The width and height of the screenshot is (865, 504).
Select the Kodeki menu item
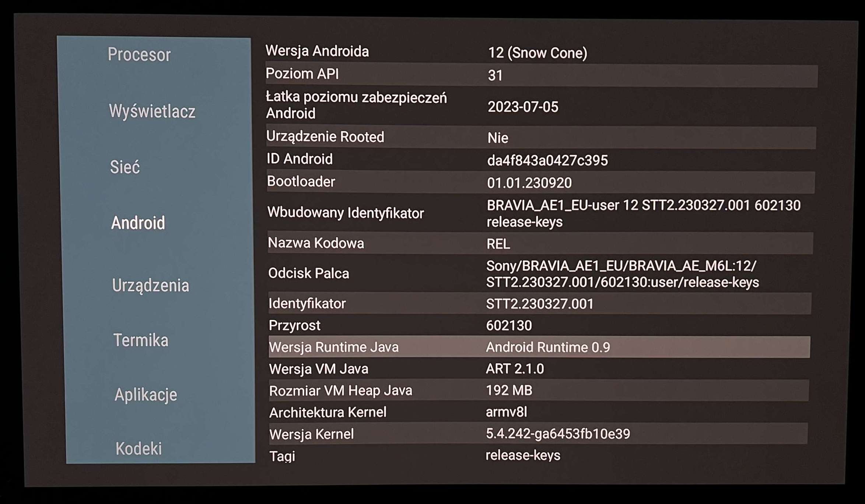pos(139,448)
